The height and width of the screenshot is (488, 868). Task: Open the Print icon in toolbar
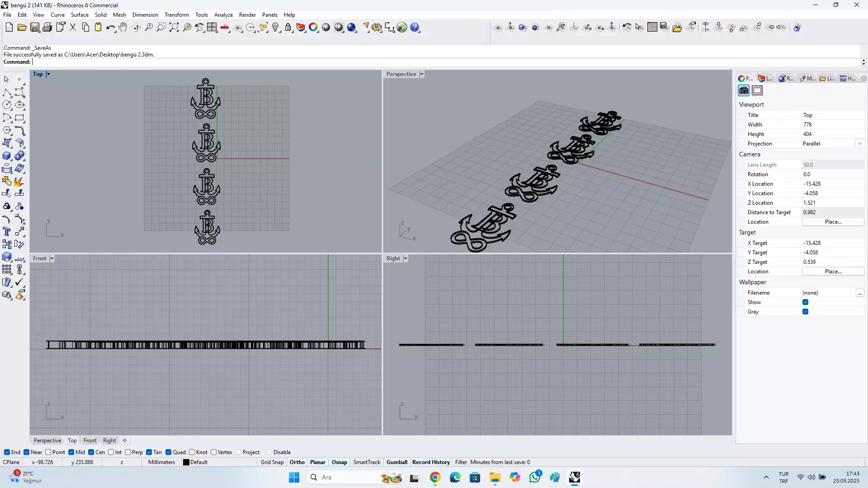tap(47, 28)
